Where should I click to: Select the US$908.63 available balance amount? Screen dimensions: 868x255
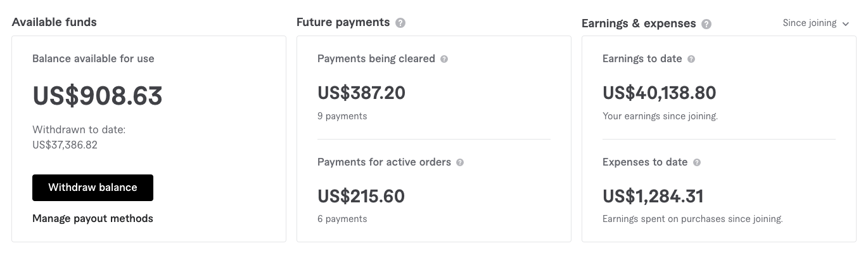point(98,96)
